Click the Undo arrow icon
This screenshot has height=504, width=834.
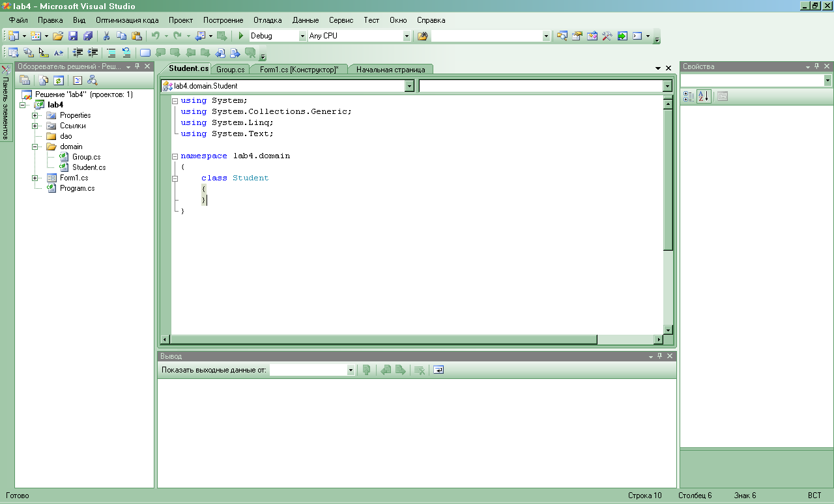[156, 36]
